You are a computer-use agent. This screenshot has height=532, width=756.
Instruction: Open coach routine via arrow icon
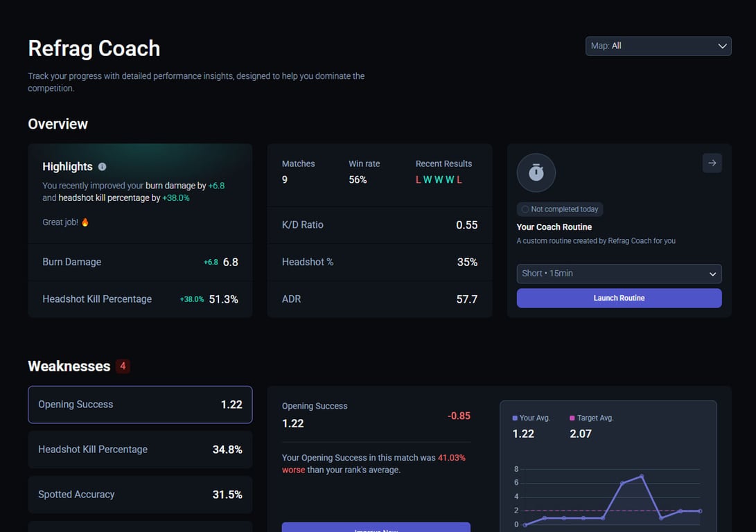712,163
